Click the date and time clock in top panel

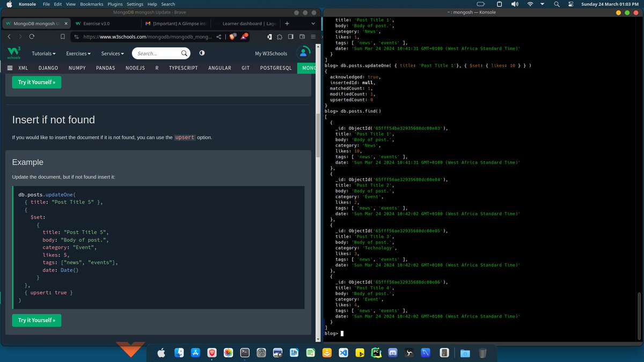[x=609, y=4]
